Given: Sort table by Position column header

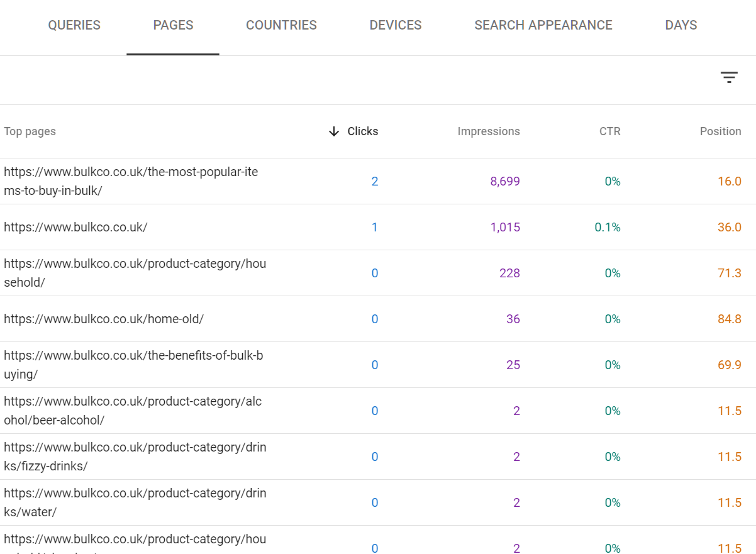Looking at the screenshot, I should [x=720, y=131].
